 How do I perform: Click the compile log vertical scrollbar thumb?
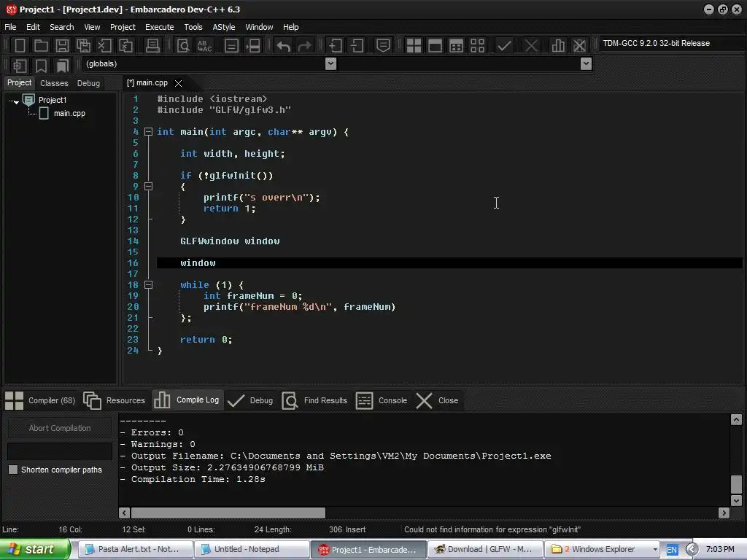(736, 484)
